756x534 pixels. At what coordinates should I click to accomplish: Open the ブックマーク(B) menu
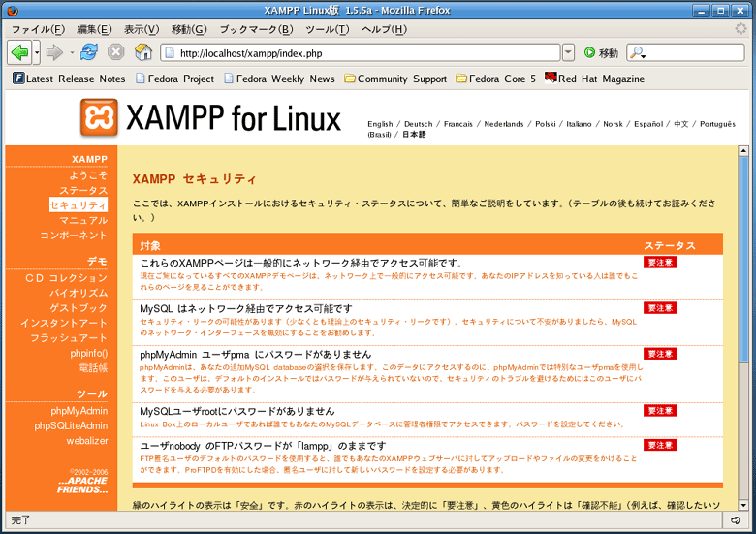tap(256, 29)
